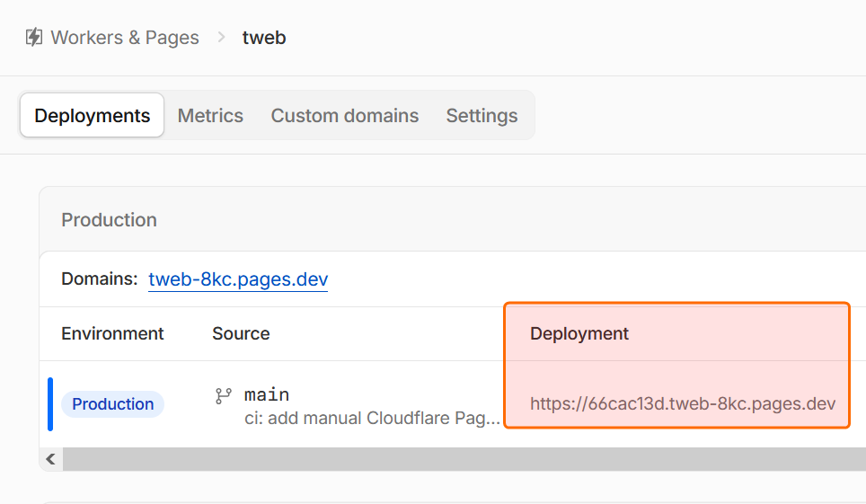The image size is (866, 504).
Task: Click the Source column header
Action: tap(241, 334)
